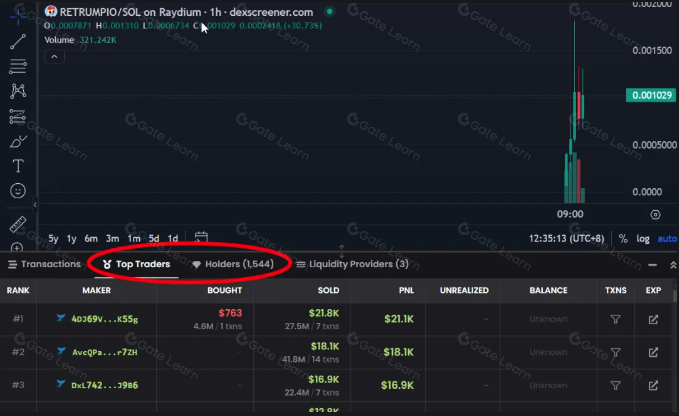Open external explorer link for trader #1

pos(653,319)
